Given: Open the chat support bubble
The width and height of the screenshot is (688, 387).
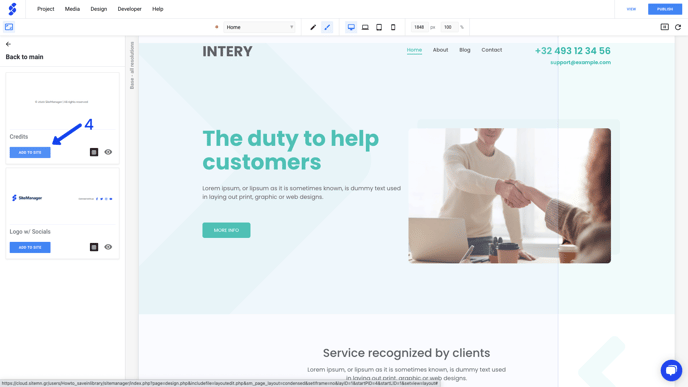Looking at the screenshot, I should point(671,370).
